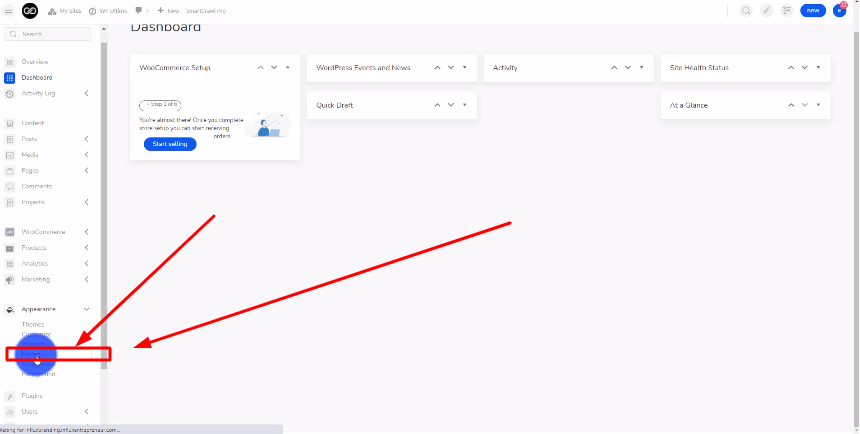
Task: Expand the Posts submenu chevron
Action: [x=86, y=139]
